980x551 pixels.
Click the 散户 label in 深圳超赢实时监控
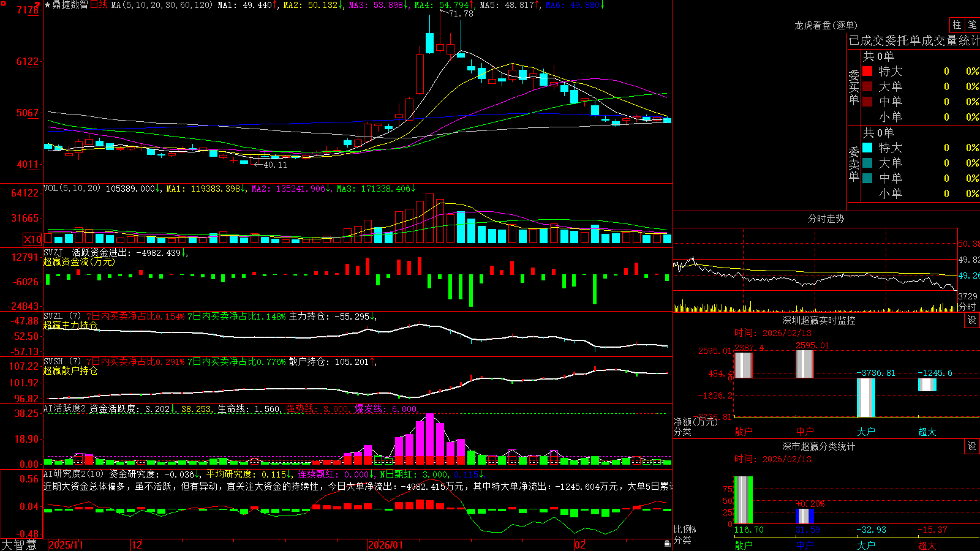tap(744, 432)
